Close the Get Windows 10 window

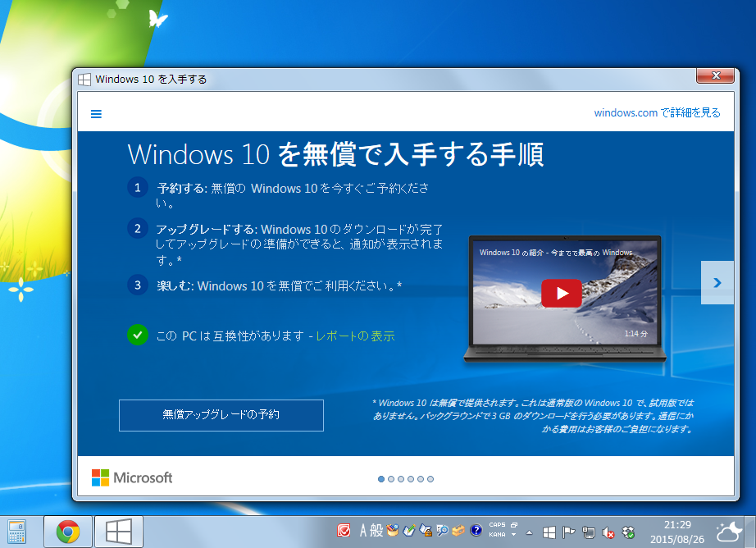click(716, 75)
